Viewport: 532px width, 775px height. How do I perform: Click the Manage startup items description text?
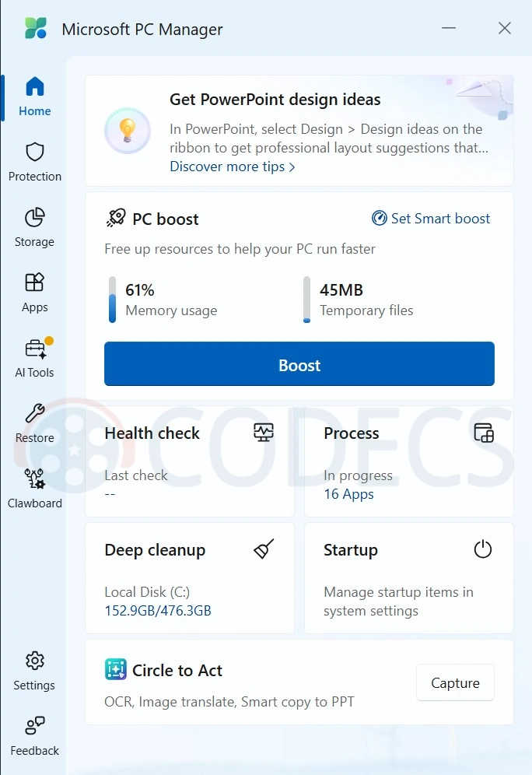click(399, 601)
